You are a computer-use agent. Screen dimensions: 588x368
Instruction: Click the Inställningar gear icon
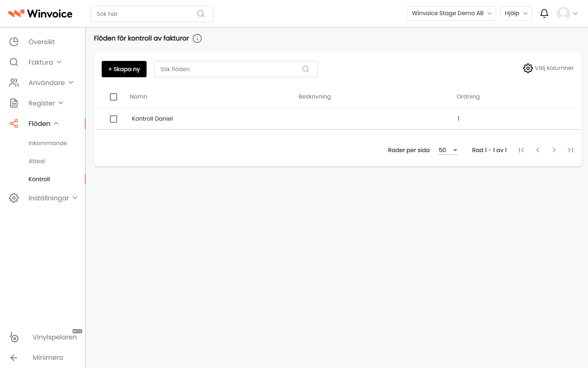[x=14, y=198]
